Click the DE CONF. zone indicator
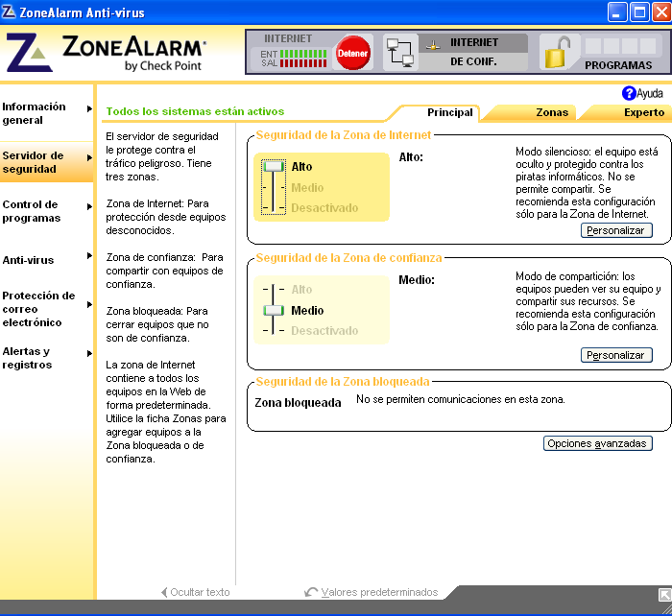Screen dimensions: 672x616 click(x=473, y=61)
